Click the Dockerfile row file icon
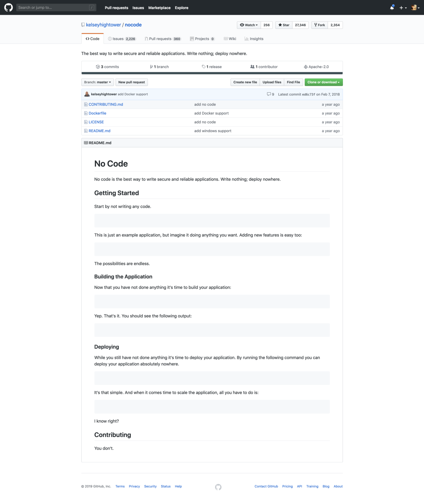424x504 pixels. (86, 113)
